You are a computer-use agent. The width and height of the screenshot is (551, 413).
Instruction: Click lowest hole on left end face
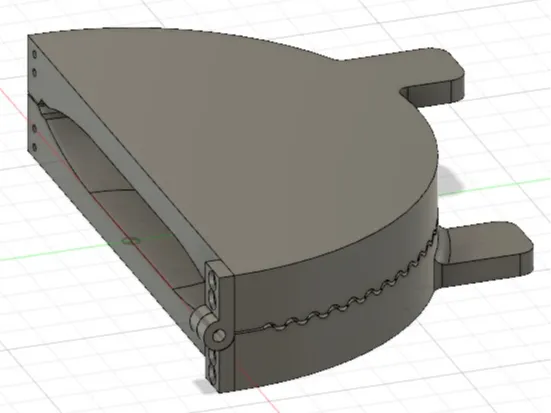pyautogui.click(x=35, y=147)
